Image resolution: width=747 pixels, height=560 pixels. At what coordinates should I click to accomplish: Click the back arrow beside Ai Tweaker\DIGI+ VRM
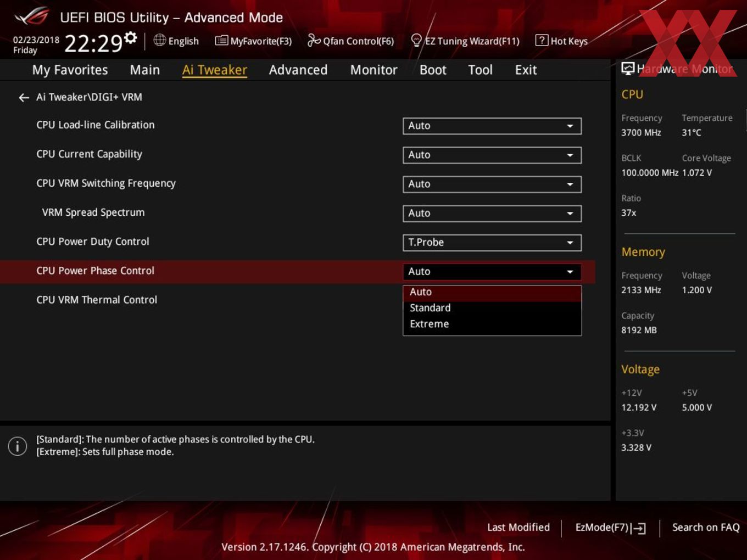(24, 98)
